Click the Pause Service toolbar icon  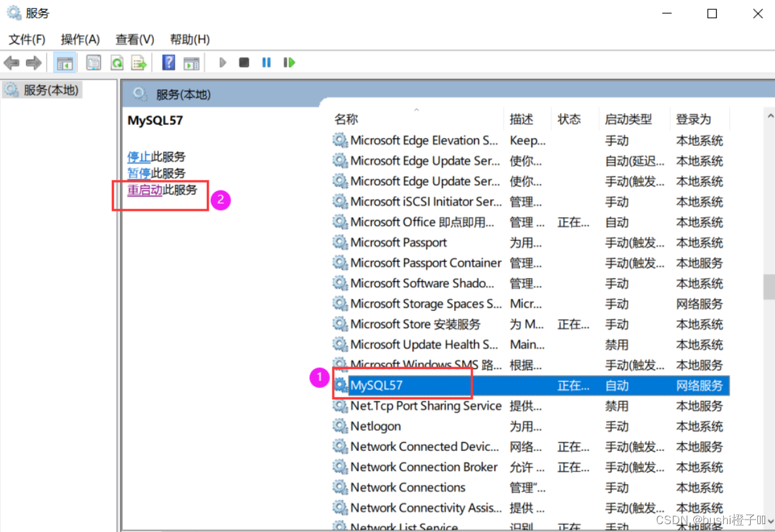266,63
